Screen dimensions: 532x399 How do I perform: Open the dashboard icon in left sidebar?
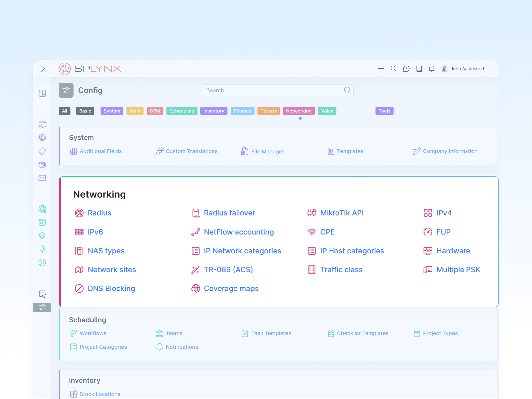(x=42, y=93)
